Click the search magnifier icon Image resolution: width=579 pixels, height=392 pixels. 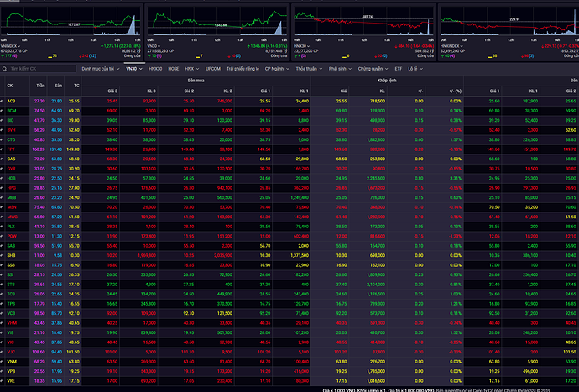[7, 68]
